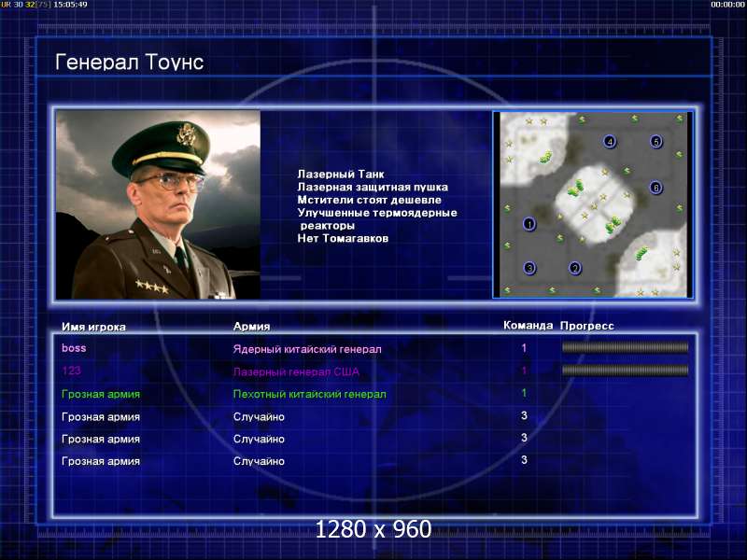Click the 'Армия' column header
Image resolution: width=747 pixels, height=560 pixels.
point(251,327)
